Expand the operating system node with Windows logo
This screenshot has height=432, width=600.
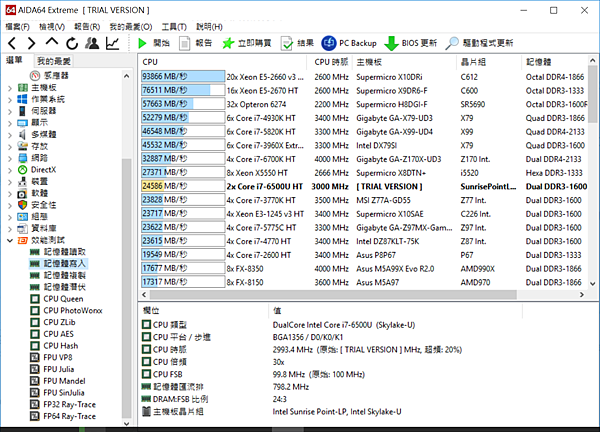click(x=10, y=100)
